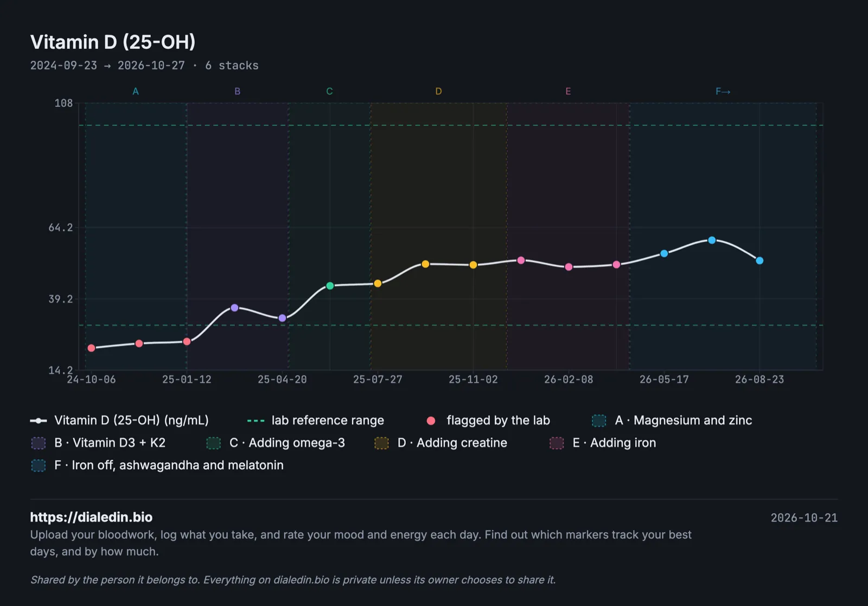Click the stack C label above chart
Screen dimensions: 868x606
tap(329, 91)
